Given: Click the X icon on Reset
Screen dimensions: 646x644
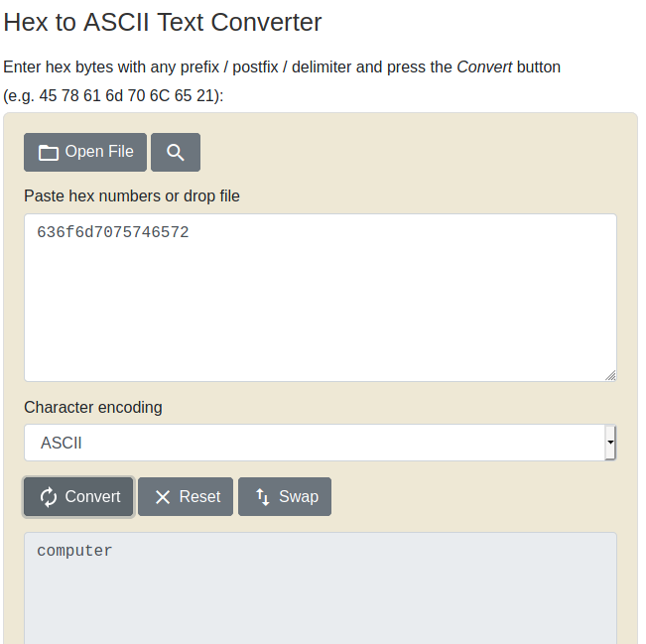Looking at the screenshot, I should point(163,497).
